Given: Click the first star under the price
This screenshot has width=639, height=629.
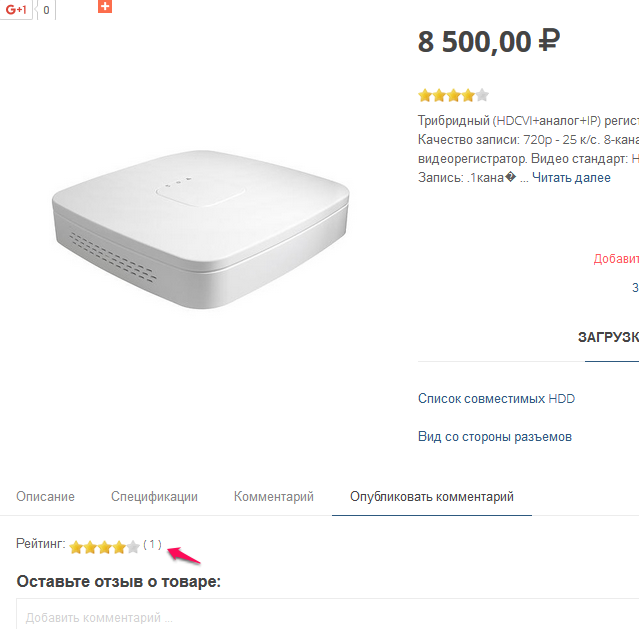Looking at the screenshot, I should coord(425,96).
